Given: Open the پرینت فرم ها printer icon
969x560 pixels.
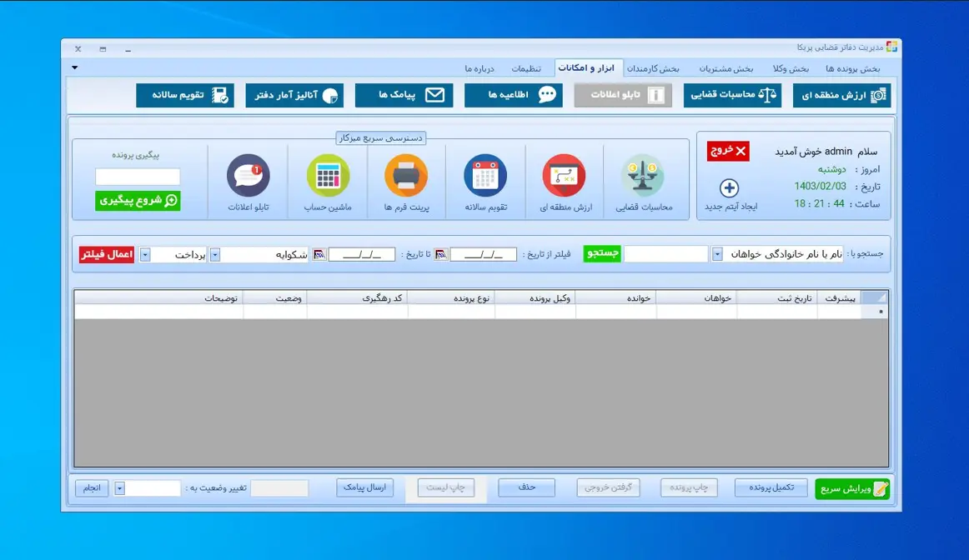Looking at the screenshot, I should pos(406,175).
